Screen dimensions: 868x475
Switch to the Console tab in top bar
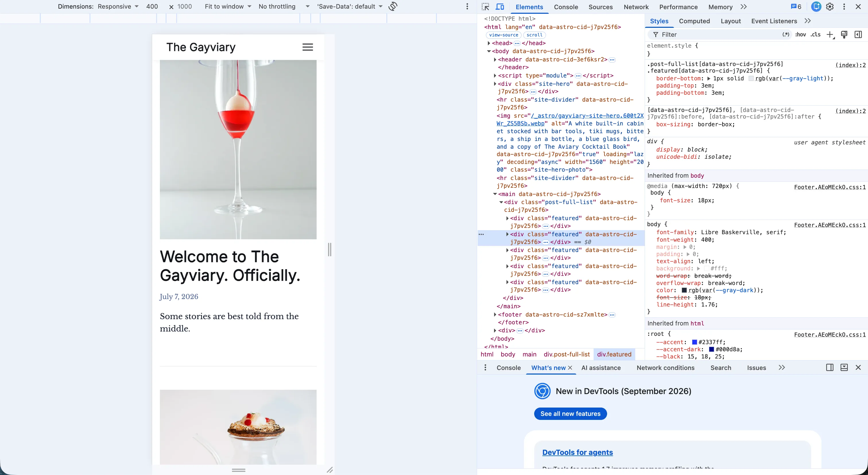coord(566,7)
